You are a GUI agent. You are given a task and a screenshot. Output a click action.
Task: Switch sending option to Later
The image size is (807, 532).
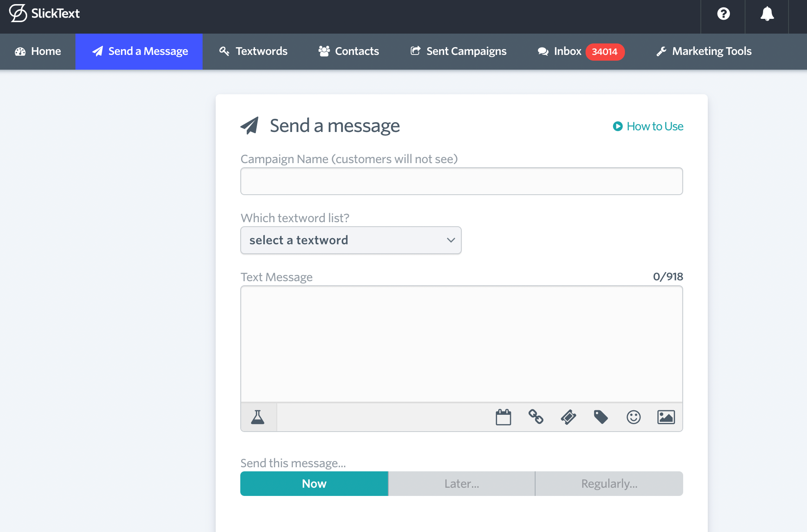pos(461,484)
